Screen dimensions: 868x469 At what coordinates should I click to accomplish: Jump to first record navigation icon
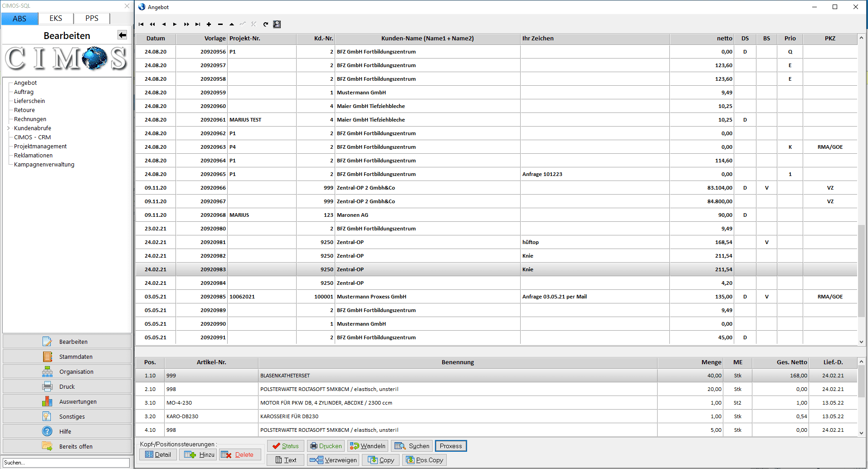pyautogui.click(x=141, y=24)
